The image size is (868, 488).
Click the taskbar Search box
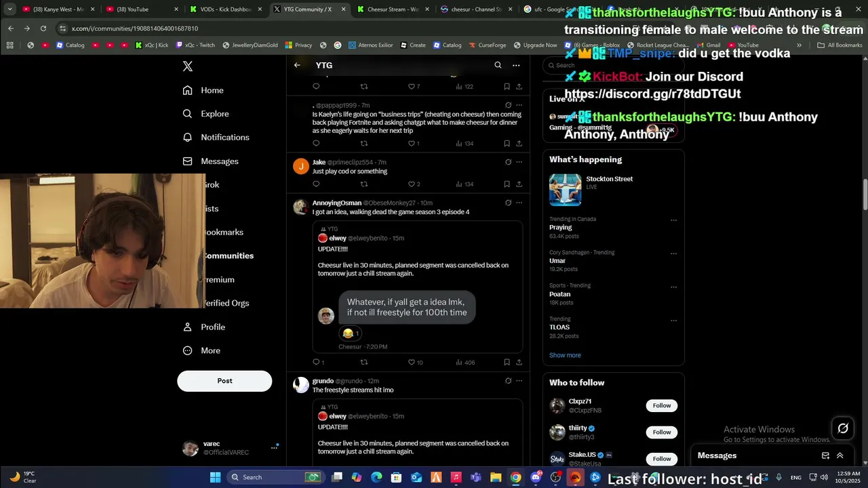coord(275,477)
